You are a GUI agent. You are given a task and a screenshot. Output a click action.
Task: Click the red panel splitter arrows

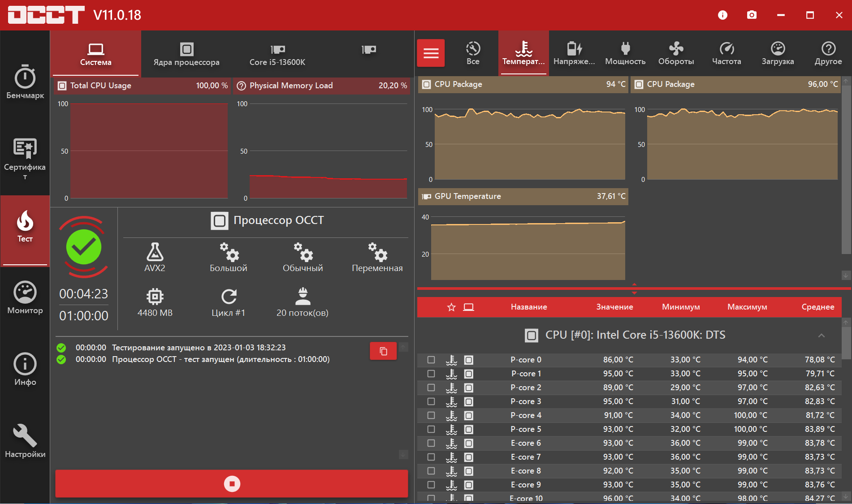[634, 289]
